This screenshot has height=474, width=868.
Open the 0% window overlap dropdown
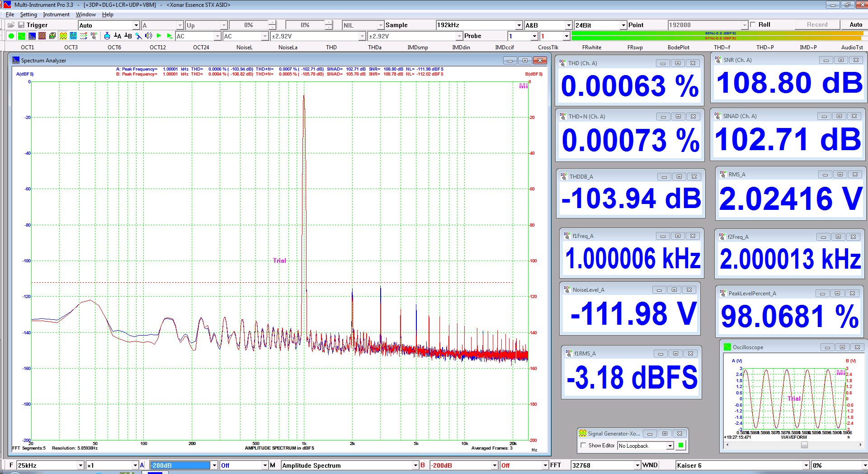[865, 465]
